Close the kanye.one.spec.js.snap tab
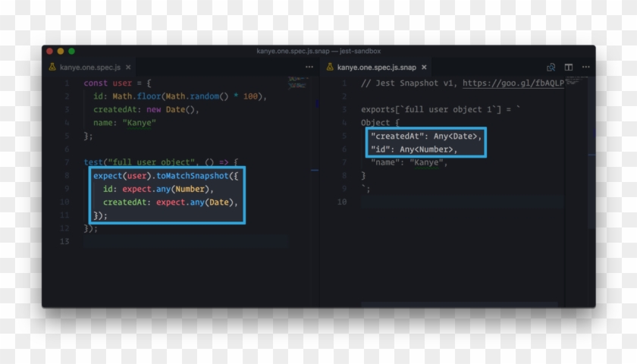Viewport: 637px width, 364px height. click(x=424, y=67)
